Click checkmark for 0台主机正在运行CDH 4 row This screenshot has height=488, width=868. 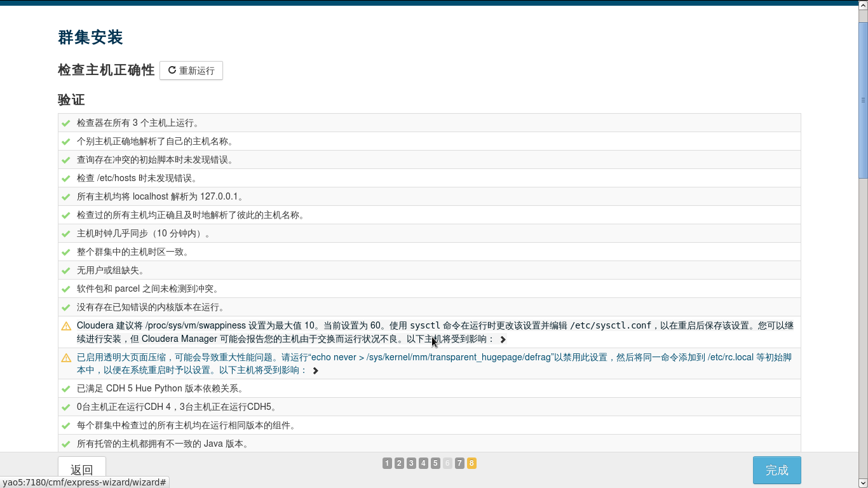click(x=66, y=407)
